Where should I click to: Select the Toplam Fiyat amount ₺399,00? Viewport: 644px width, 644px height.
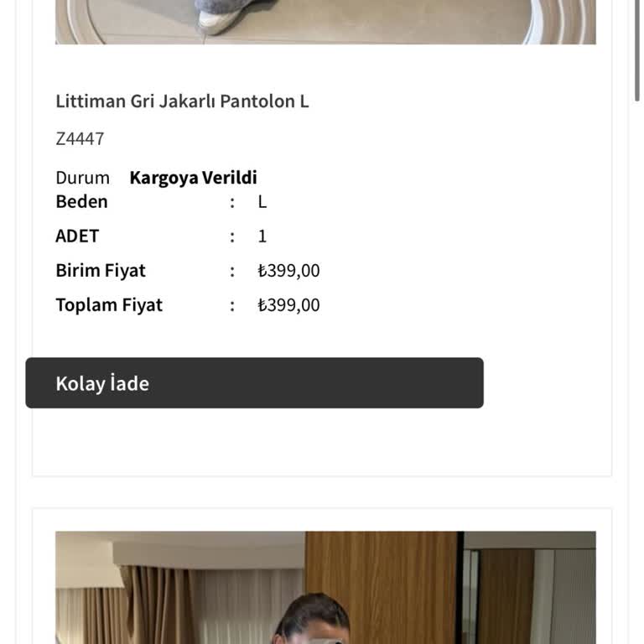point(288,305)
